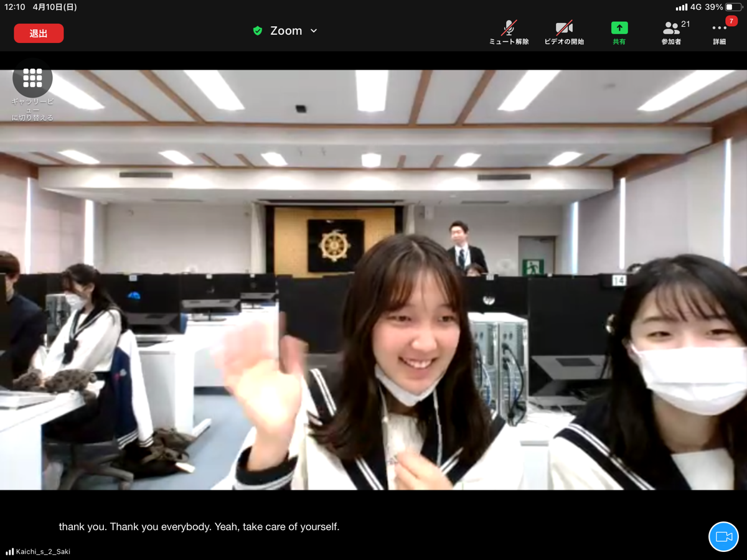
Task: Tap the 39% battery percentage text
Action: [715, 7]
